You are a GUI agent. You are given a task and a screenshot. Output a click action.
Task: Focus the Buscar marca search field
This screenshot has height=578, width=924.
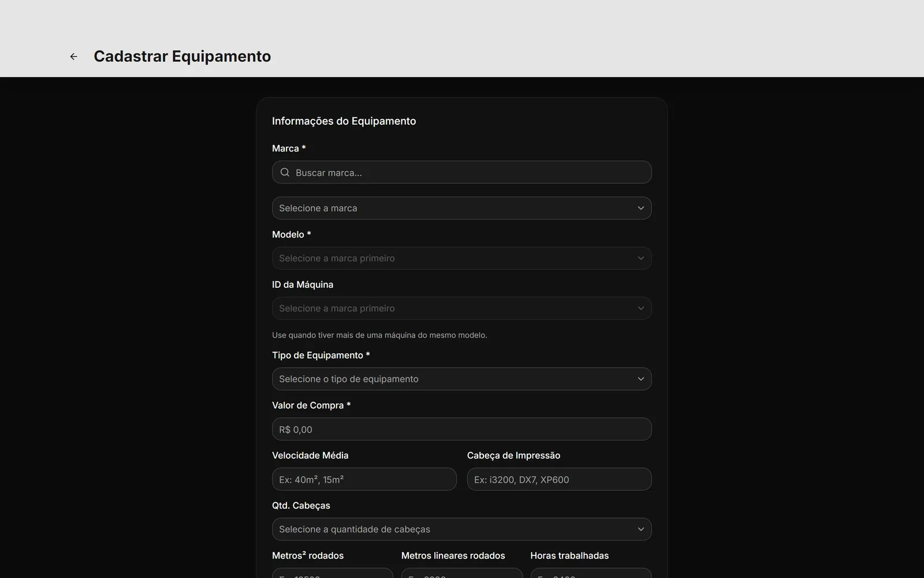[461, 172]
